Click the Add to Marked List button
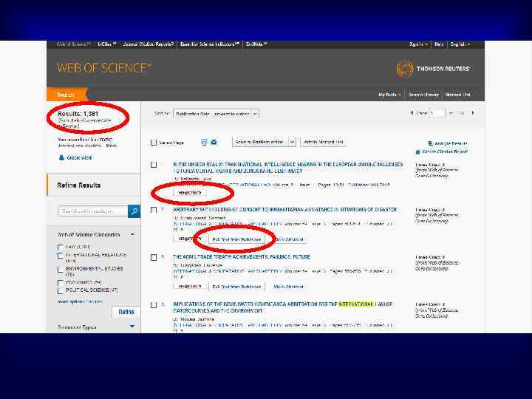The width and height of the screenshot is (532, 399). pos(324,142)
